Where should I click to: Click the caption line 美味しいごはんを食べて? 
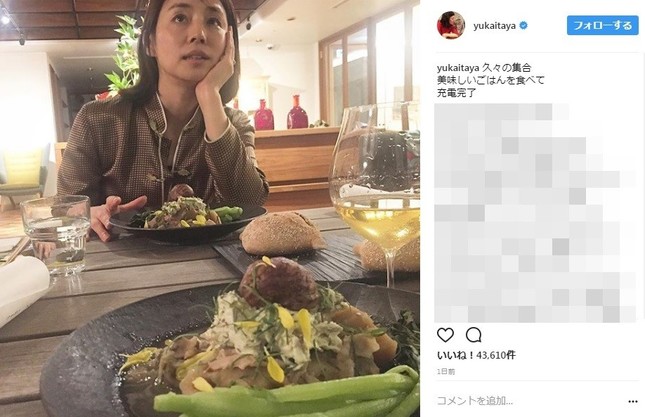[x=491, y=80]
